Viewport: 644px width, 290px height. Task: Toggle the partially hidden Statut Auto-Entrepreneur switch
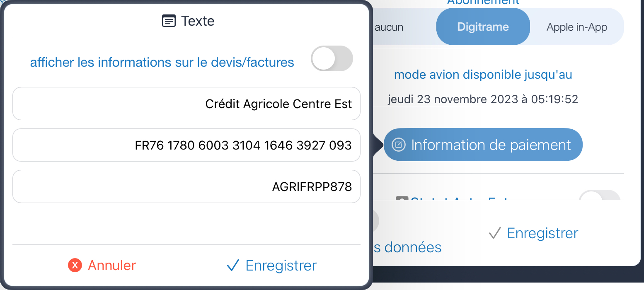point(599,195)
